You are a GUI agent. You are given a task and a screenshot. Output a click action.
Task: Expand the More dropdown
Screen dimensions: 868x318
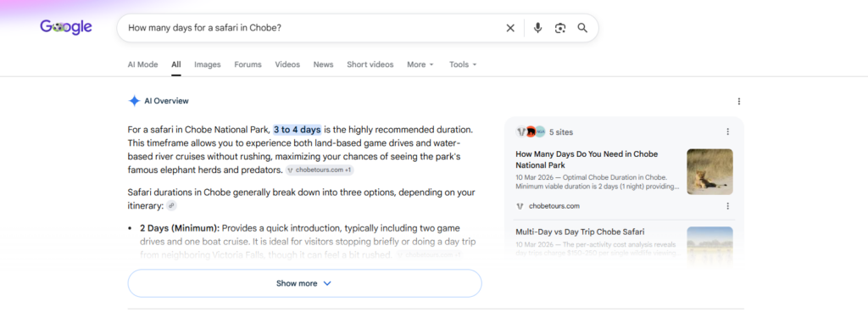pyautogui.click(x=420, y=64)
